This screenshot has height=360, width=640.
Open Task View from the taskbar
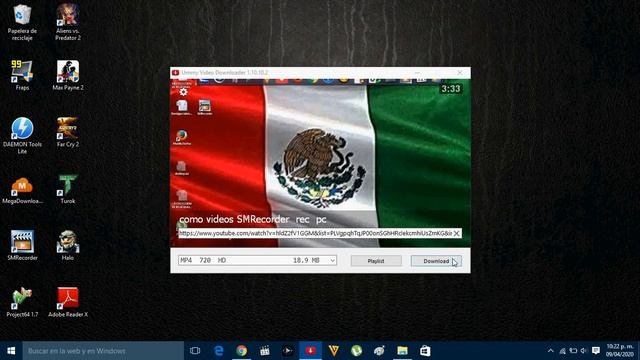(195, 351)
